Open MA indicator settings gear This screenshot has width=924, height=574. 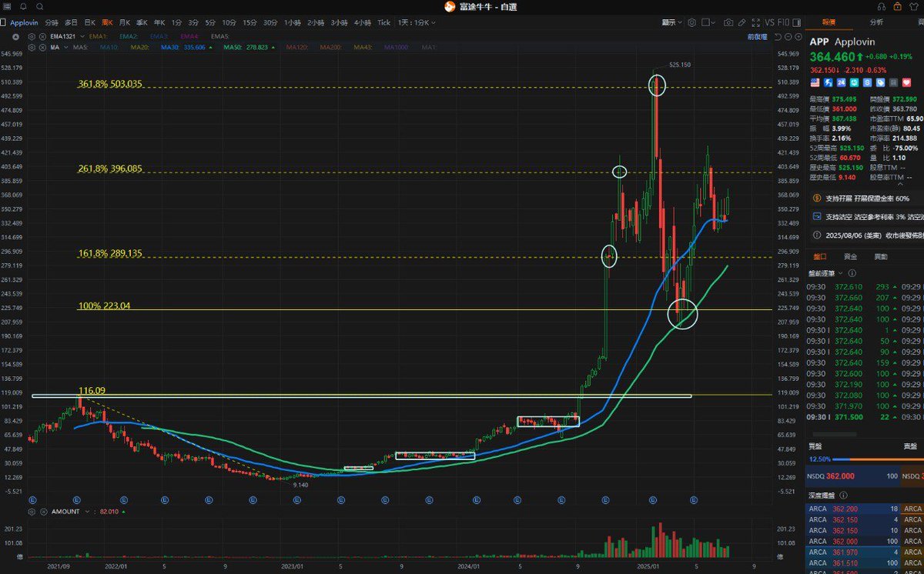coord(32,47)
